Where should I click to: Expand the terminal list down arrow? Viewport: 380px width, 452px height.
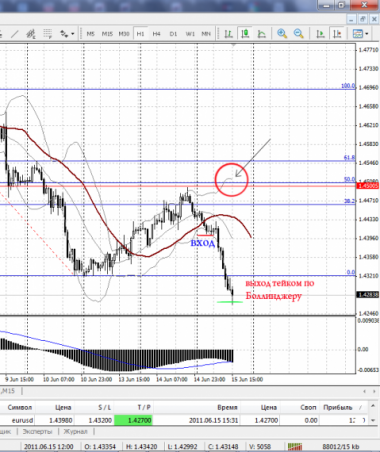[x=373, y=420]
